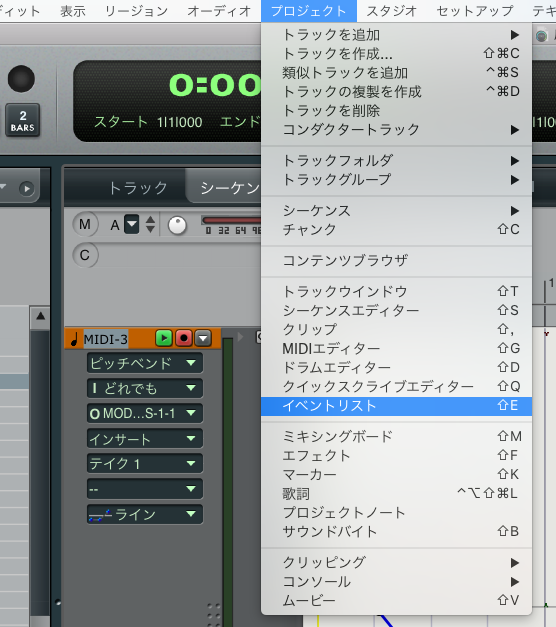556x627 pixels.
Task: Choose チャンク menu item
Action: 396,230
